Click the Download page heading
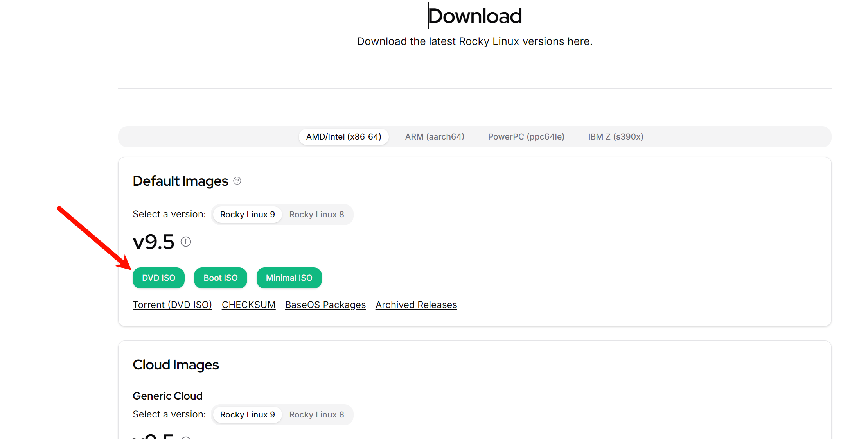The height and width of the screenshot is (439, 868). click(x=474, y=16)
